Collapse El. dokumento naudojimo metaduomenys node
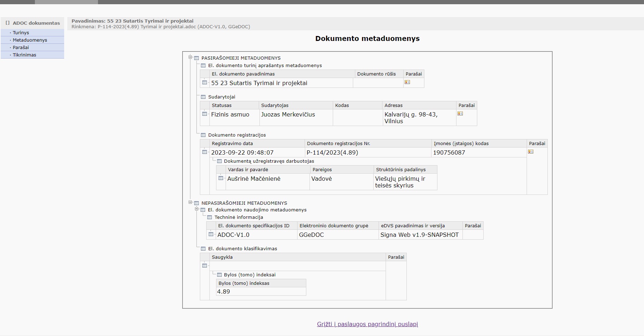The width and height of the screenshot is (644, 336). (197, 209)
